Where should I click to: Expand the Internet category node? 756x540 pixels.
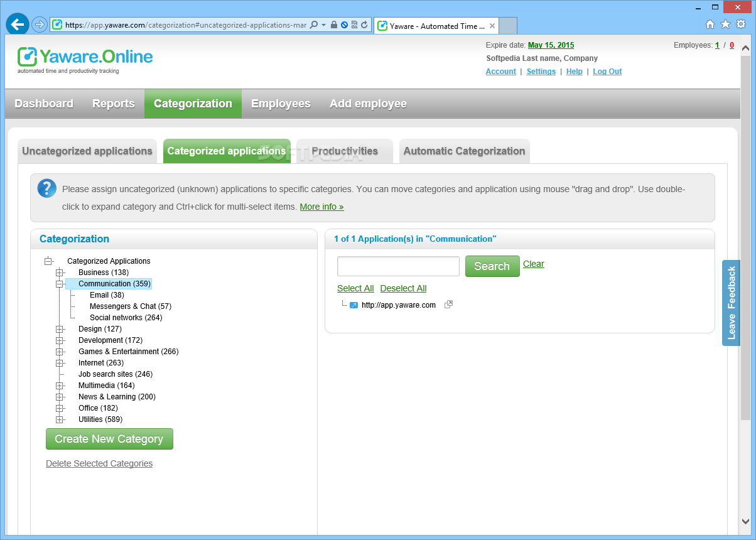coord(60,363)
